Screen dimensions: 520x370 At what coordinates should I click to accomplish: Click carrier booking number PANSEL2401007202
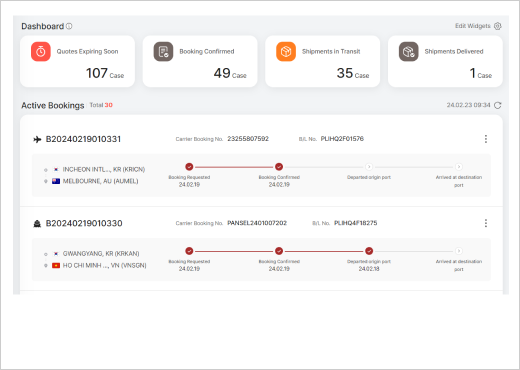pos(257,223)
